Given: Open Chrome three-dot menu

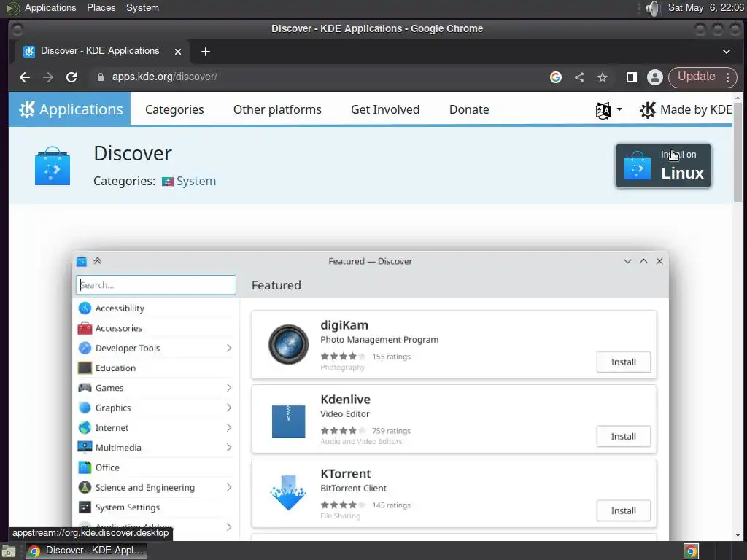Looking at the screenshot, I should (x=727, y=77).
